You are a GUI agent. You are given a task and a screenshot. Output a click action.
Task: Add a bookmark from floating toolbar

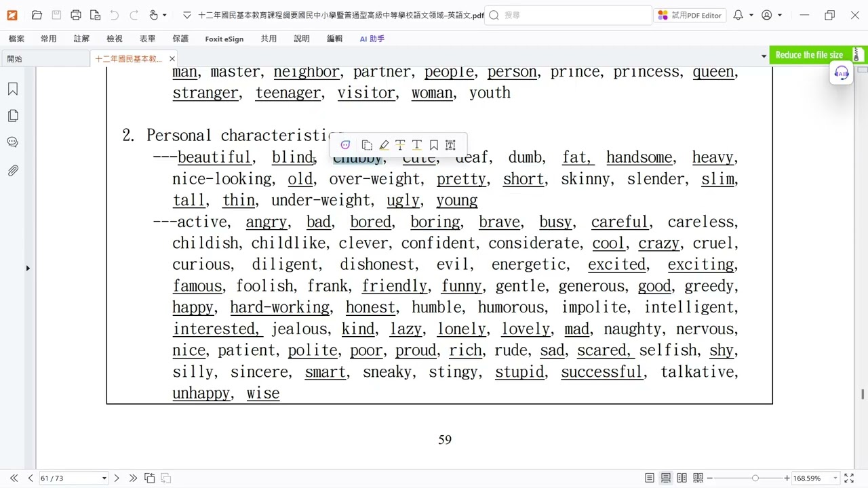pyautogui.click(x=434, y=145)
